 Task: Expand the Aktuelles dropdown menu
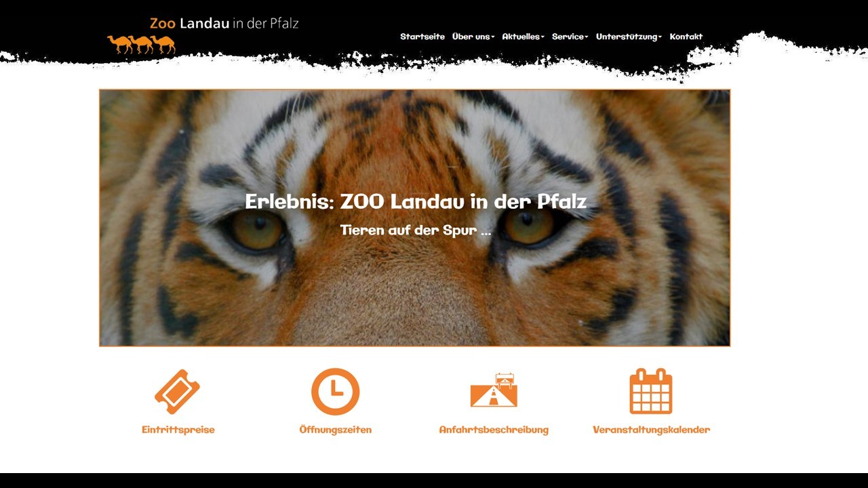(x=523, y=37)
